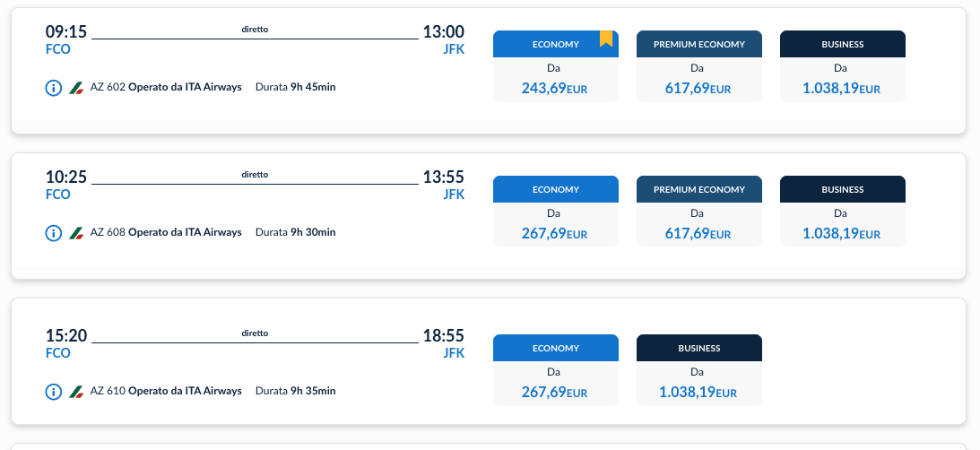Select Economy fare 243,69 EUR for 09:15 flight
This screenshot has width=980, height=450.
click(x=556, y=66)
